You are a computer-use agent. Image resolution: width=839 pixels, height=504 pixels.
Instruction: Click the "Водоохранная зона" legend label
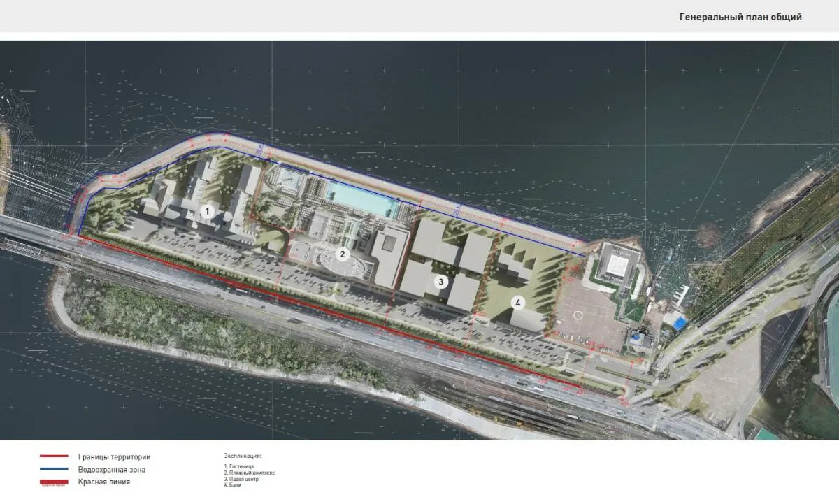pos(112,470)
